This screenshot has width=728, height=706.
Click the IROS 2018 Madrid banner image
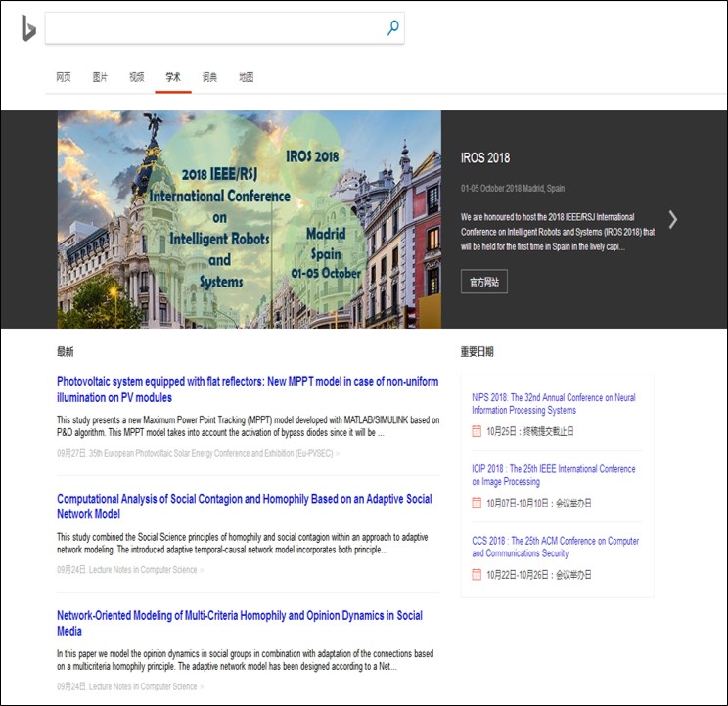click(250, 219)
